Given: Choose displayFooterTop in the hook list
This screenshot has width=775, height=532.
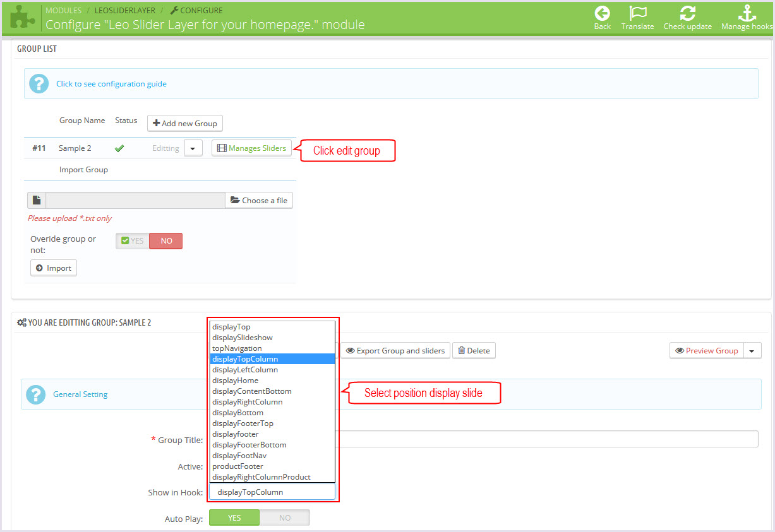Looking at the screenshot, I should 243,423.
